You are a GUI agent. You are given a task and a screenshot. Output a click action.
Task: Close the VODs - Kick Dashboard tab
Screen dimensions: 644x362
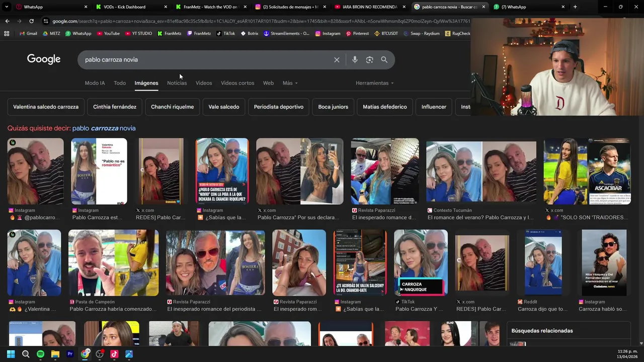[x=166, y=7]
